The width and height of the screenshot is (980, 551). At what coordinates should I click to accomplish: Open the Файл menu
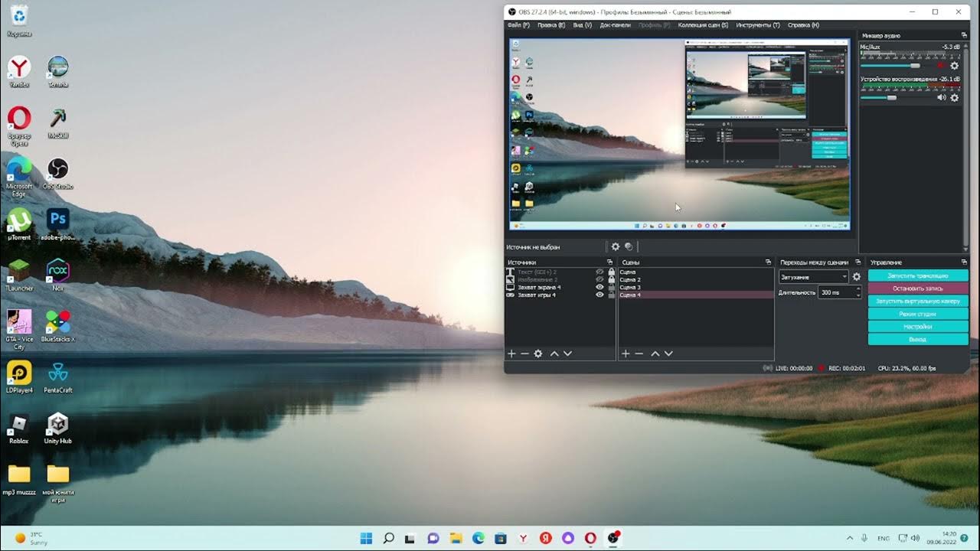click(518, 25)
